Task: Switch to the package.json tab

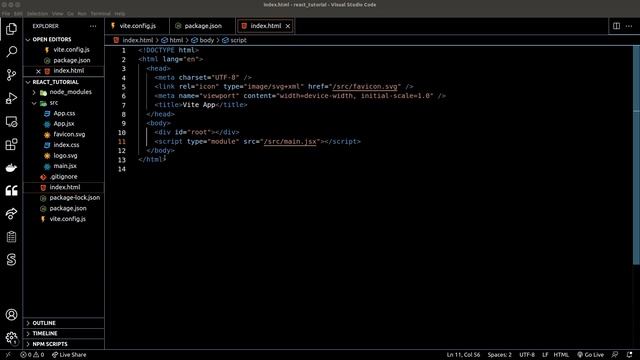Action: tap(202, 26)
